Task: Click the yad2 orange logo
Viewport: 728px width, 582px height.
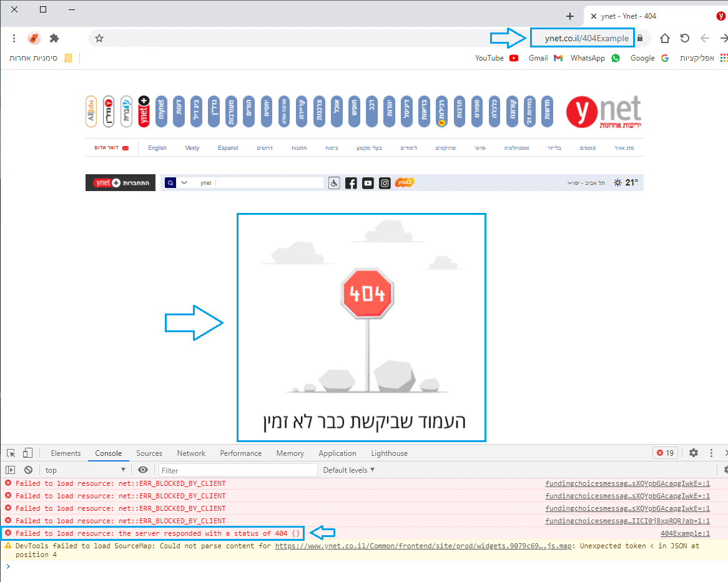Action: 404,182
